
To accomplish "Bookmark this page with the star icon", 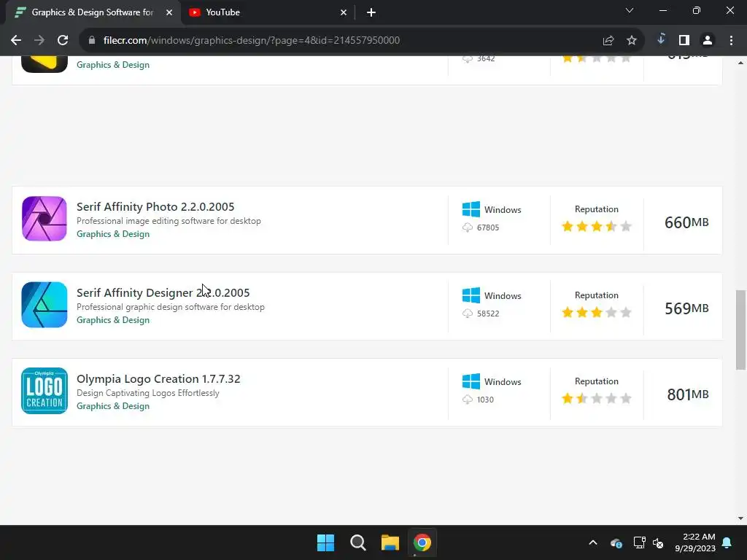I will [x=632, y=41].
